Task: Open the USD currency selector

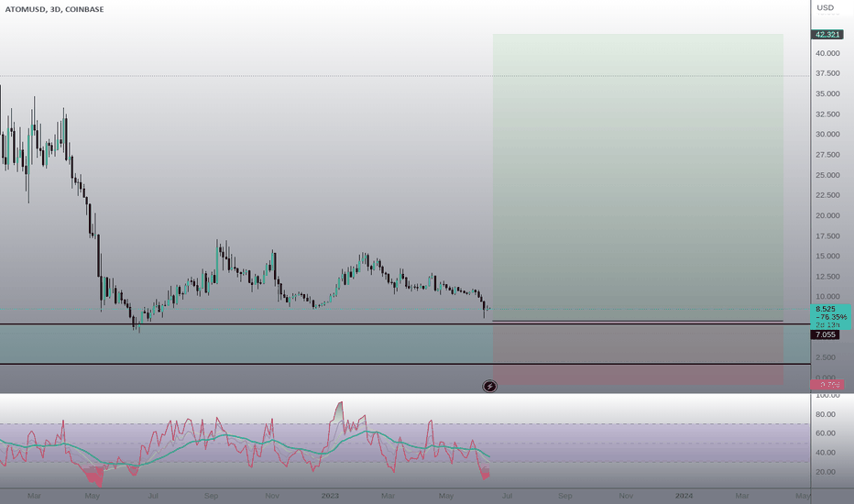Action: tap(825, 7)
